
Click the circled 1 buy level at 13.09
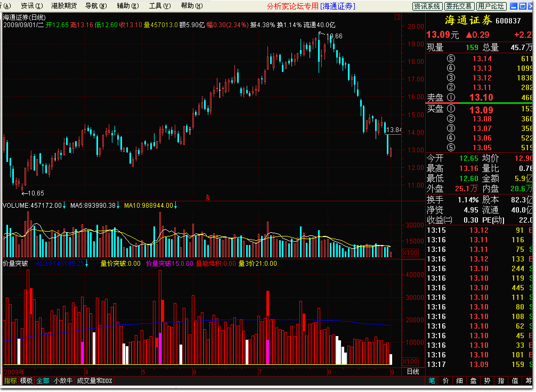click(451, 109)
